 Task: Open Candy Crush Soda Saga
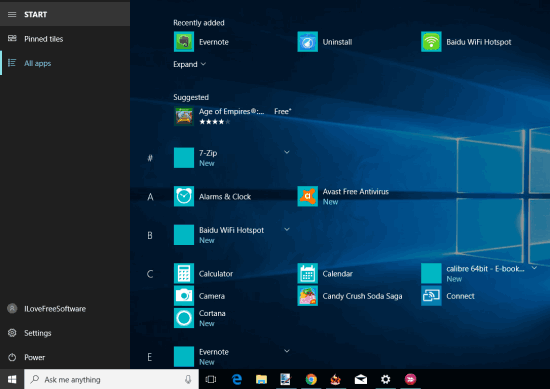coord(350,296)
